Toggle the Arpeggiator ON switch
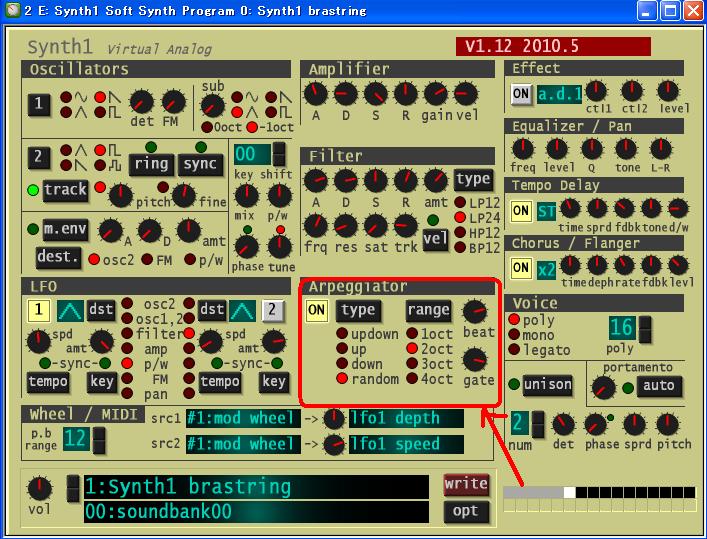 (x=317, y=310)
